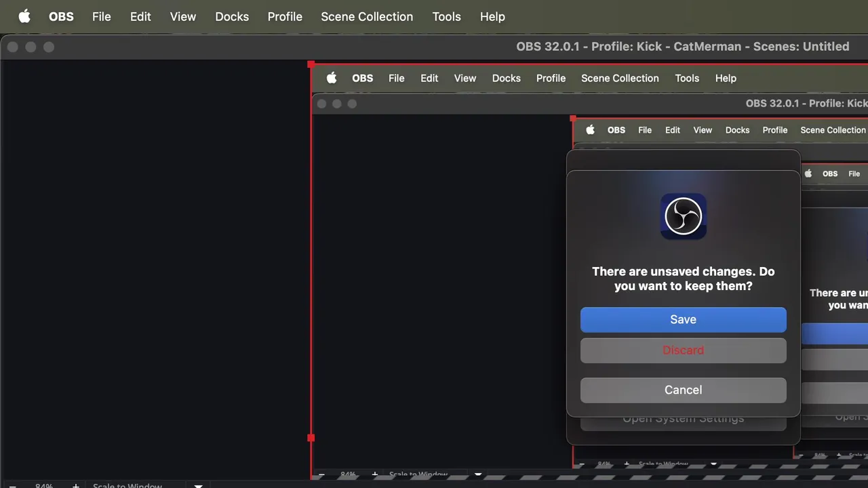
Task: Select the red handle at the preview's top-left corner
Action: pyautogui.click(x=311, y=64)
